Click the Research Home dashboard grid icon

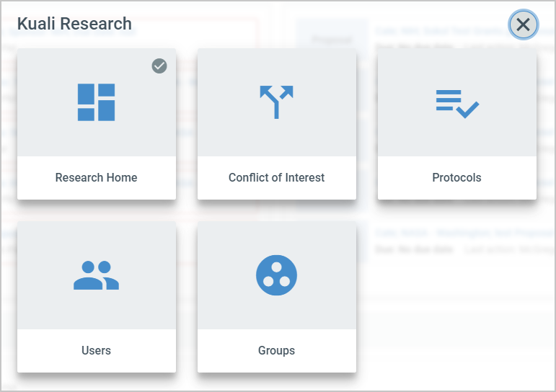96,102
